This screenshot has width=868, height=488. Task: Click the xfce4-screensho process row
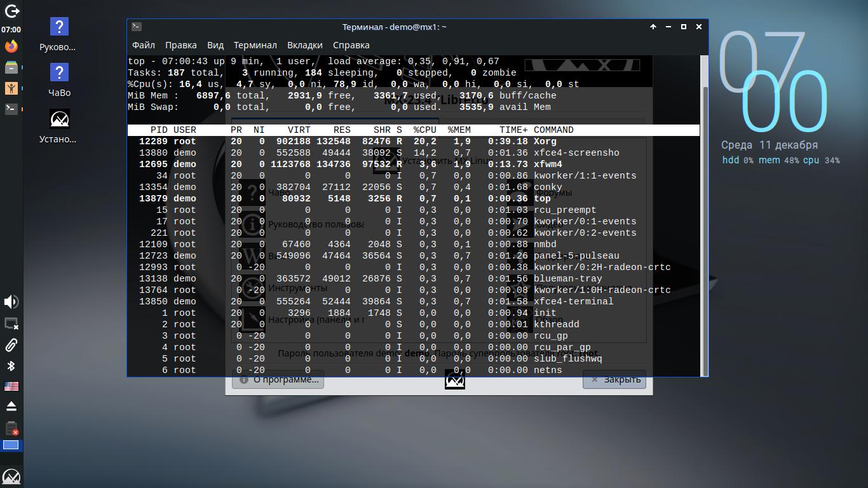click(414, 152)
